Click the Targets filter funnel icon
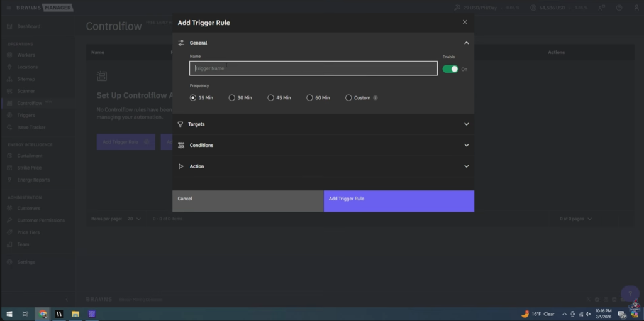 180,124
